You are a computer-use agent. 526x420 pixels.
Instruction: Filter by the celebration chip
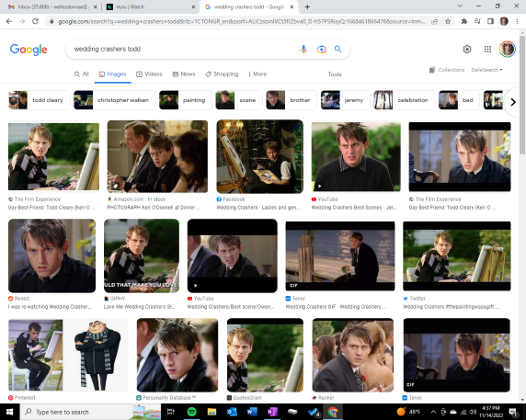404,100
